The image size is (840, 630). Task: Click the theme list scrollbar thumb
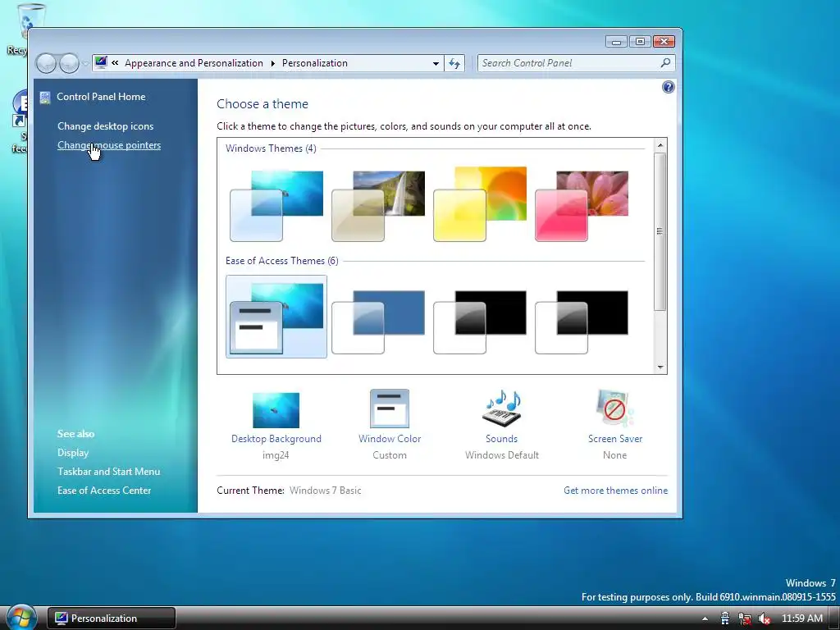click(x=660, y=231)
